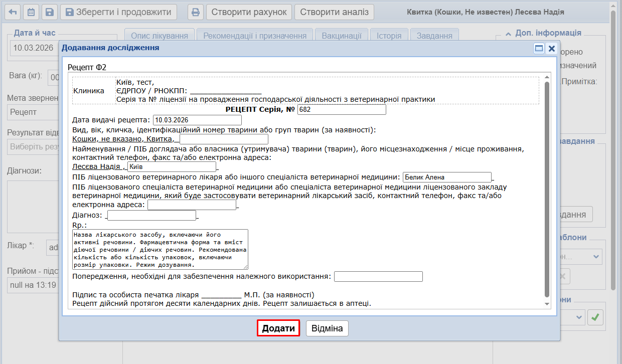Screen dimensions: 622x364
Task: Click the Відміна button
Action: tap(327, 329)
